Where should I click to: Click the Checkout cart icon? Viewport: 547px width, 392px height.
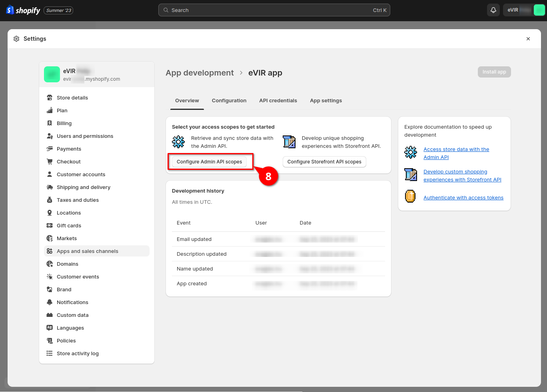click(50, 161)
